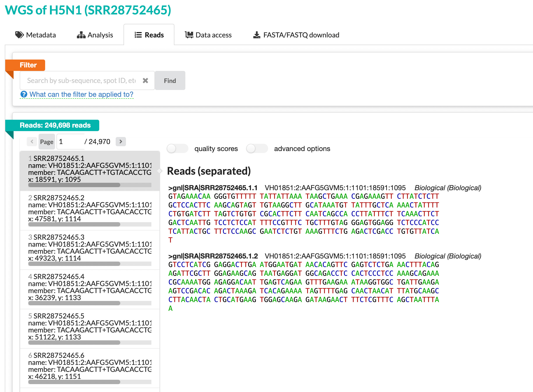
Task: Clear the filter search with X icon
Action: [145, 81]
